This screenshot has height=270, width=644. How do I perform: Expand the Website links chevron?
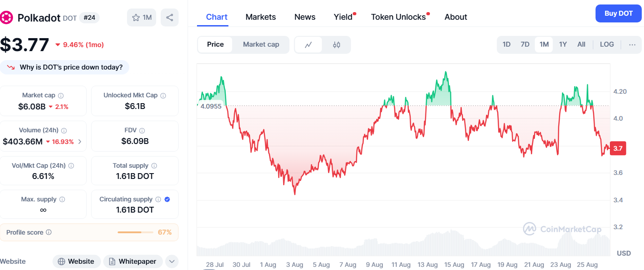pos(172,261)
